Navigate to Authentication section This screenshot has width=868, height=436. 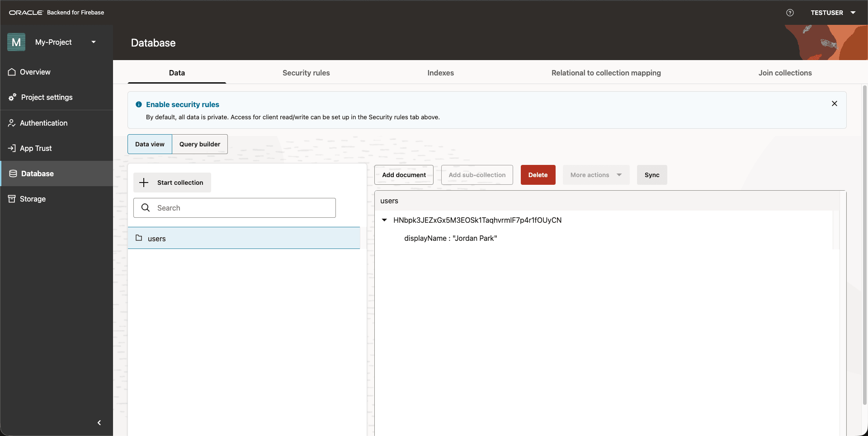(x=57, y=123)
